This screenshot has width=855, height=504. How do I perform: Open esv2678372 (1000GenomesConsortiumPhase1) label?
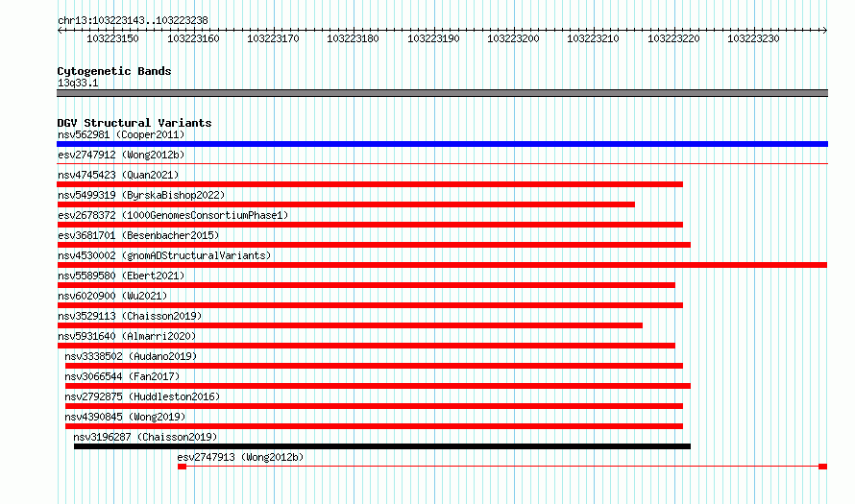click(173, 215)
